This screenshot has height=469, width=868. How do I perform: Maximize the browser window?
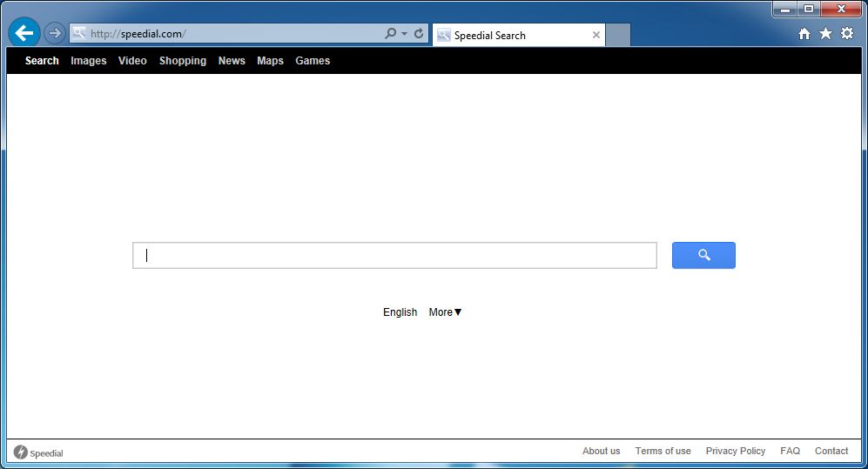(x=809, y=10)
